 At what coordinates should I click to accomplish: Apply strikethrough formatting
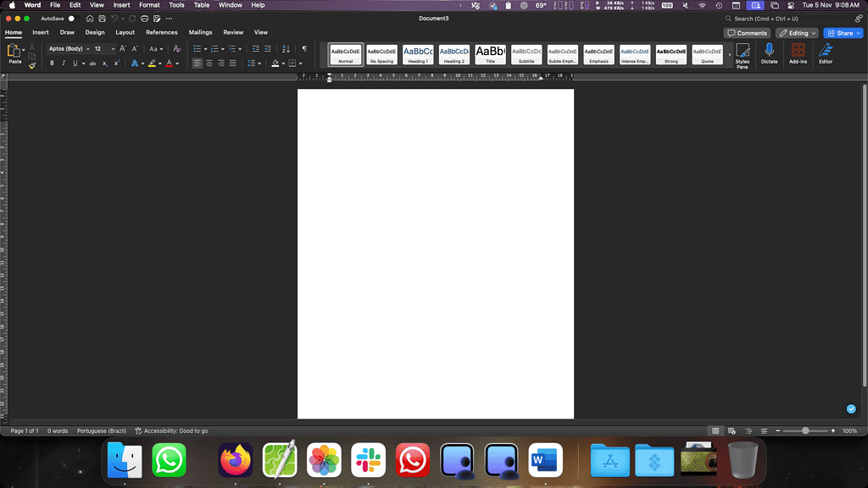[94, 64]
